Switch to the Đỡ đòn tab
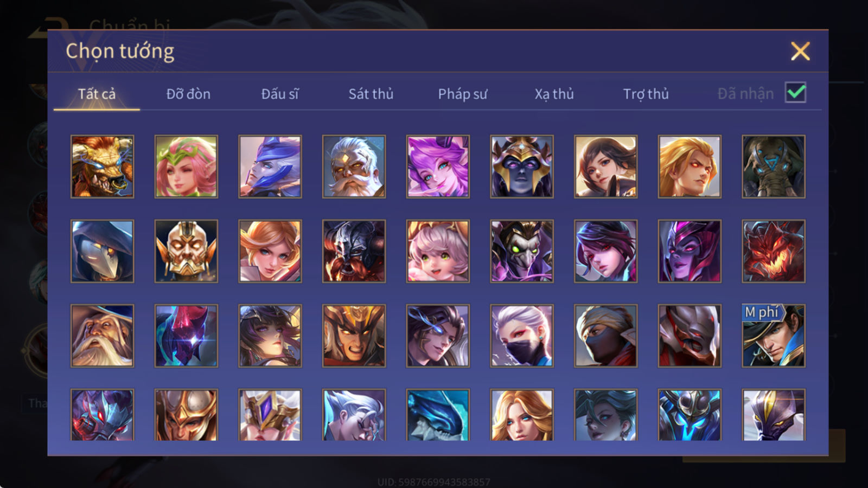 click(188, 94)
